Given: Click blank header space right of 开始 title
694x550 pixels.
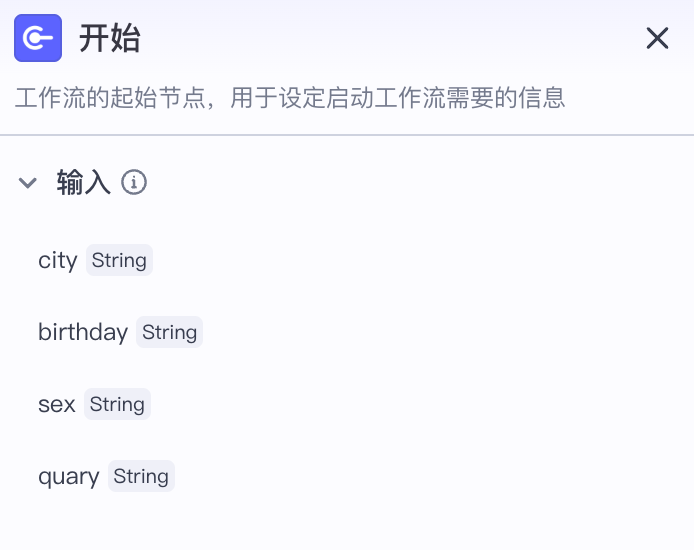Looking at the screenshot, I should click(x=400, y=39).
